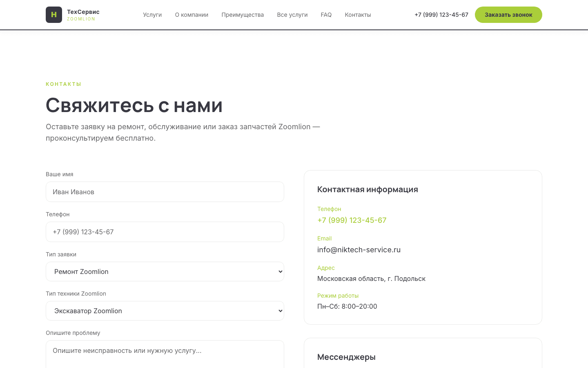Viewport: 588px width, 368px height.
Task: Open the Тип заявки dropdown
Action: 165,272
